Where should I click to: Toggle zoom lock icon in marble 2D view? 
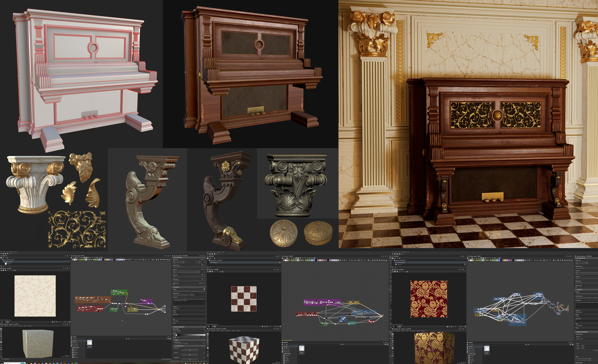coord(69,322)
